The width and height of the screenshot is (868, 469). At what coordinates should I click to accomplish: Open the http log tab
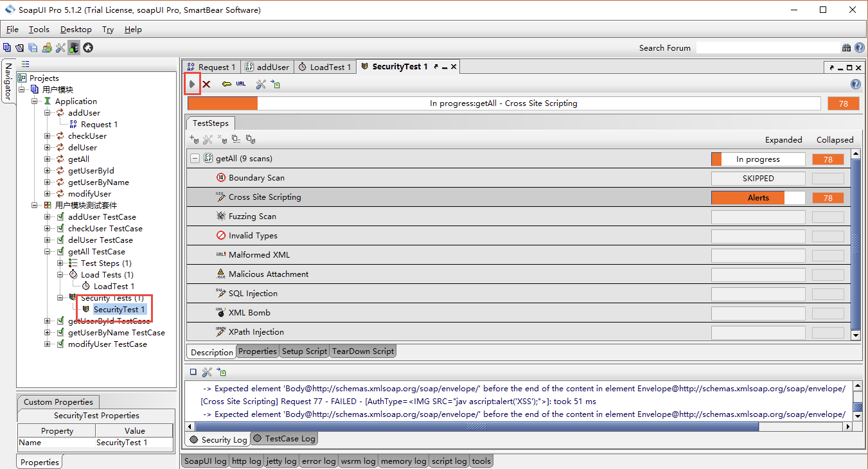coord(246,461)
